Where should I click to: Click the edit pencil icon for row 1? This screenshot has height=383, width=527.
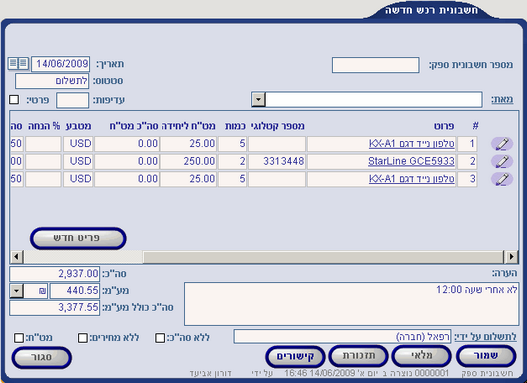[x=502, y=144]
